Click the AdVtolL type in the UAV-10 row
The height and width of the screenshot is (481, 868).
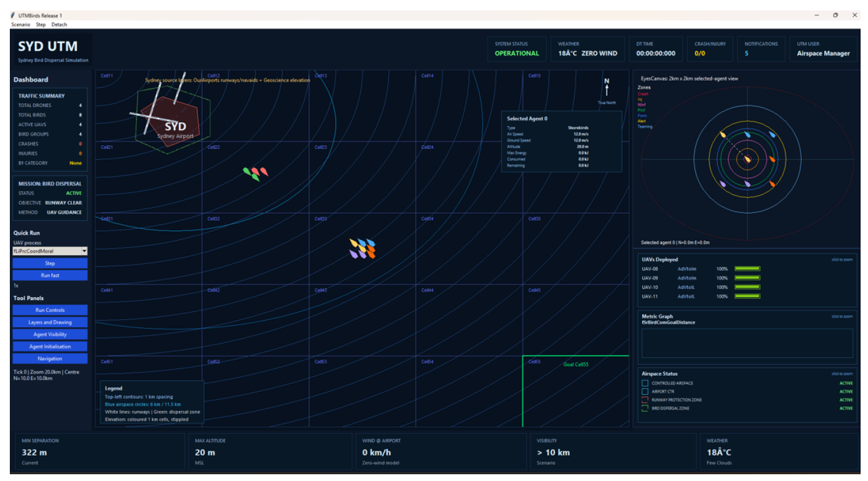click(x=686, y=287)
